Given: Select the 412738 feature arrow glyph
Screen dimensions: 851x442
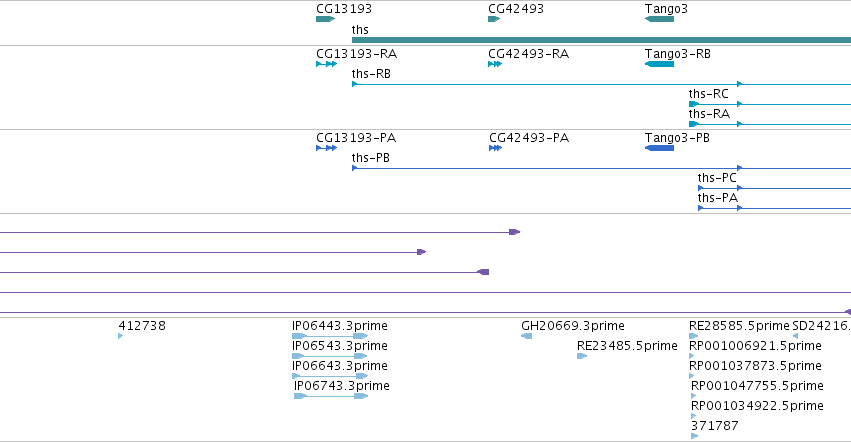Looking at the screenshot, I should pos(120,336).
